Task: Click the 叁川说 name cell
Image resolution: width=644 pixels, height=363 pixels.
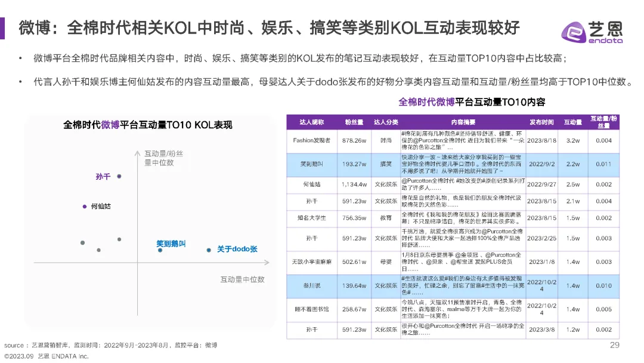Action: (311, 286)
